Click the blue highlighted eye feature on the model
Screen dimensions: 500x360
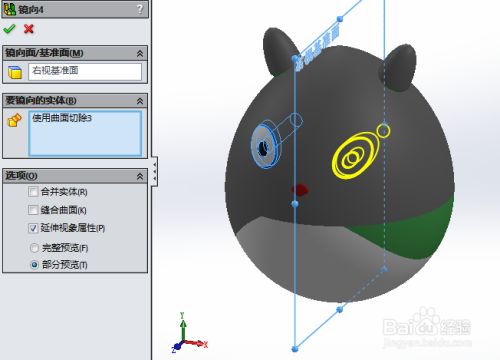coord(265,146)
